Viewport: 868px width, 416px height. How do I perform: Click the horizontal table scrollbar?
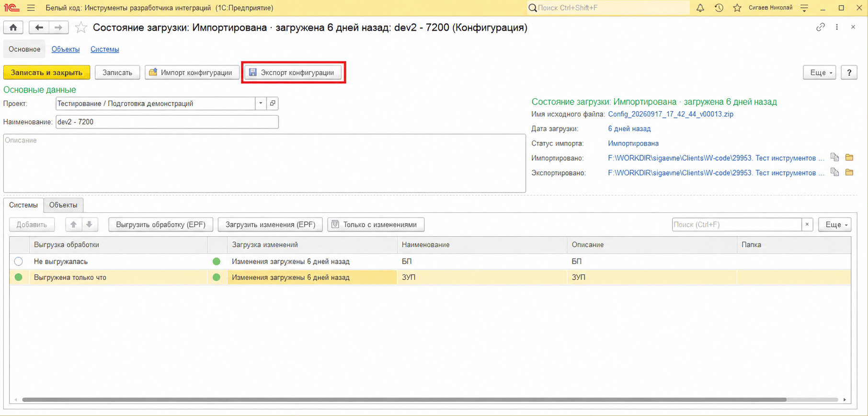click(404, 400)
